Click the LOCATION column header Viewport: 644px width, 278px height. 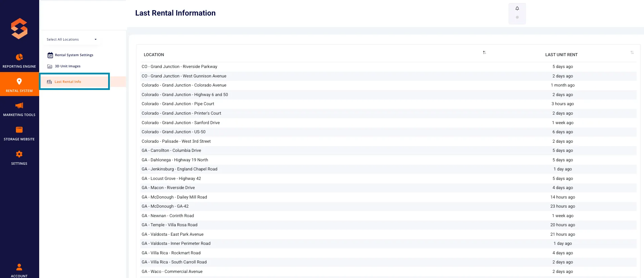click(154, 55)
